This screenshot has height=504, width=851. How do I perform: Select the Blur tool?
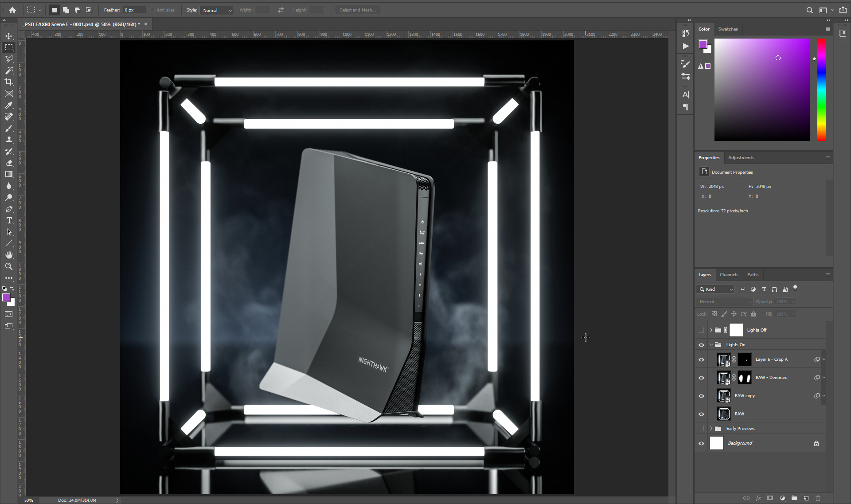[9, 186]
